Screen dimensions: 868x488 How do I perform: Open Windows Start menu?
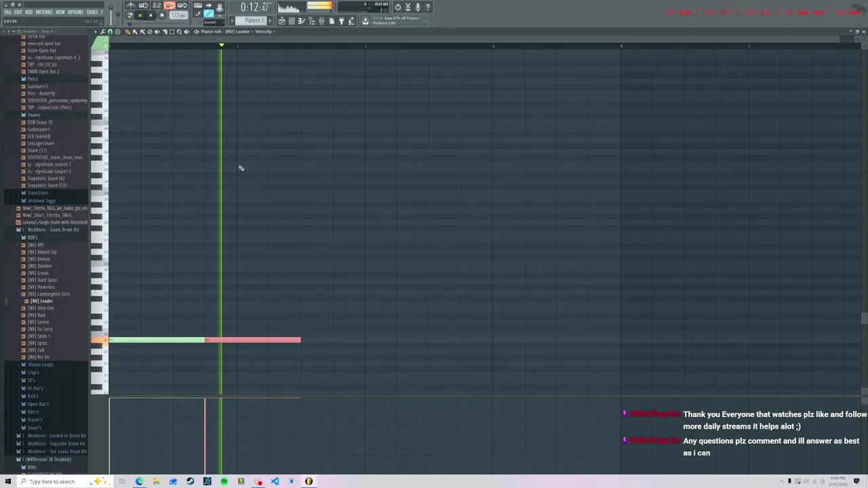click(x=8, y=481)
